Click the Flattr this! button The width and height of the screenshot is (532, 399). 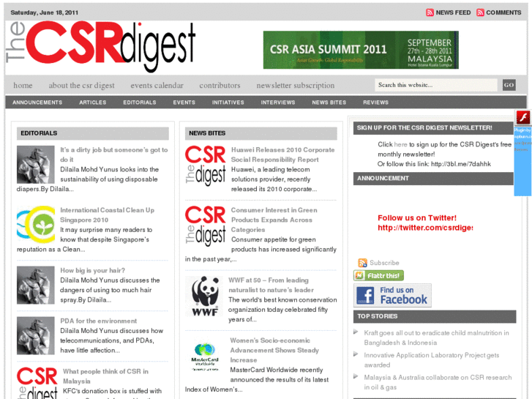tap(378, 275)
